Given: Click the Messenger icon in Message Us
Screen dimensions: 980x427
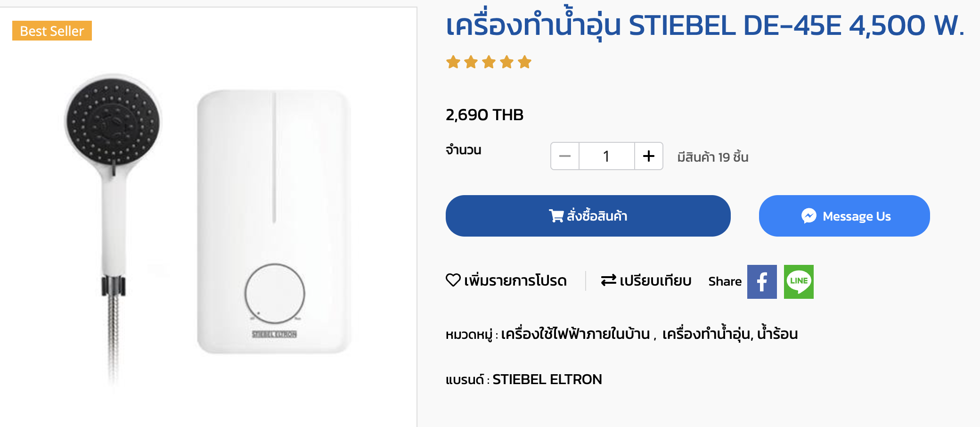Looking at the screenshot, I should click(x=808, y=216).
